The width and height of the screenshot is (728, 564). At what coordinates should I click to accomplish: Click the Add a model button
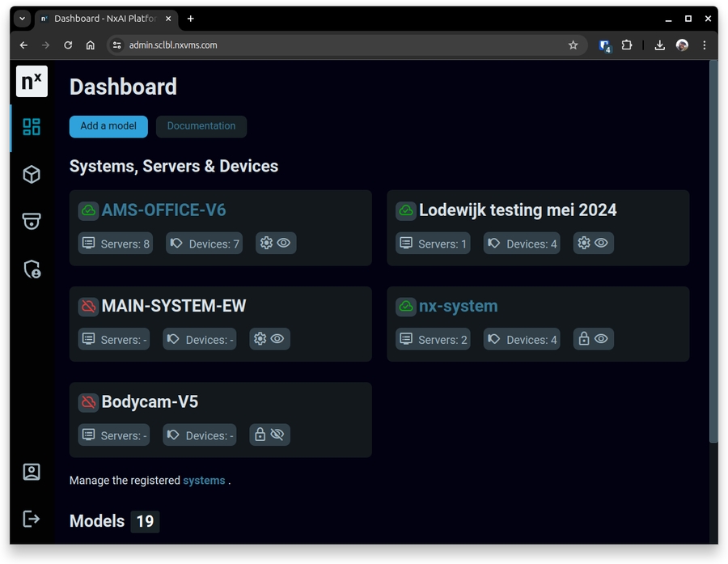pos(108,126)
